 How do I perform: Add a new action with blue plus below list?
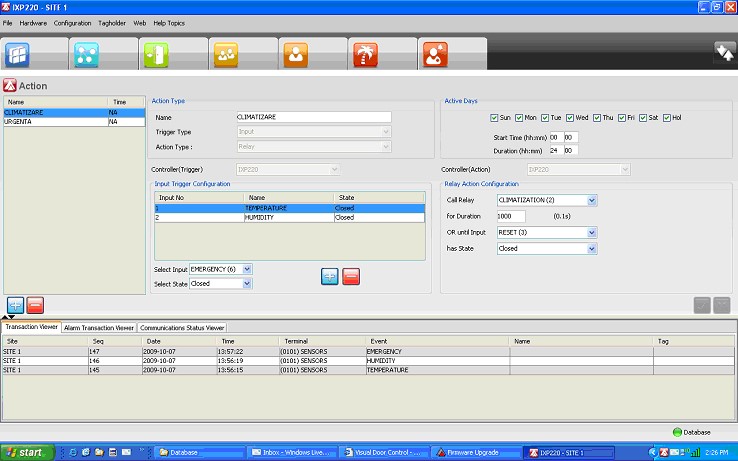click(x=16, y=305)
